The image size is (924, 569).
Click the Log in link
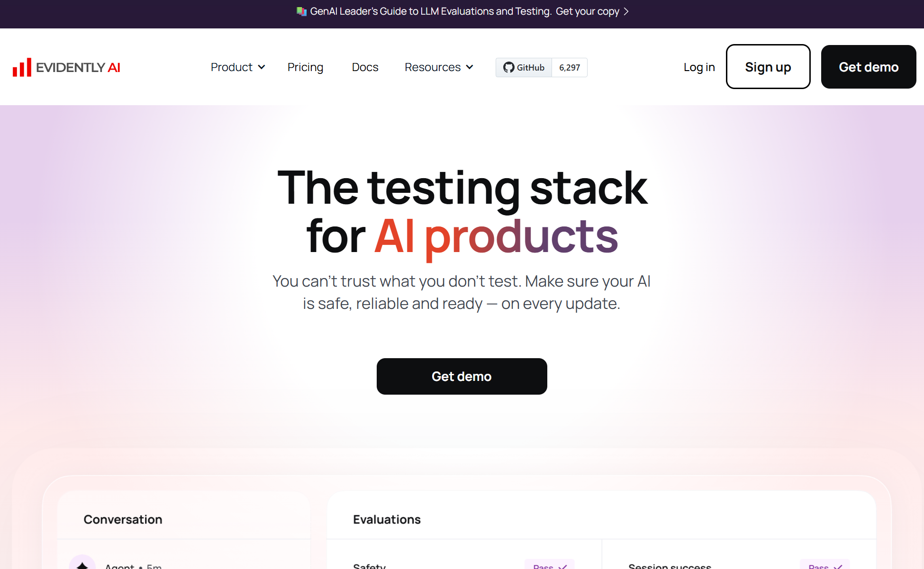tap(699, 67)
